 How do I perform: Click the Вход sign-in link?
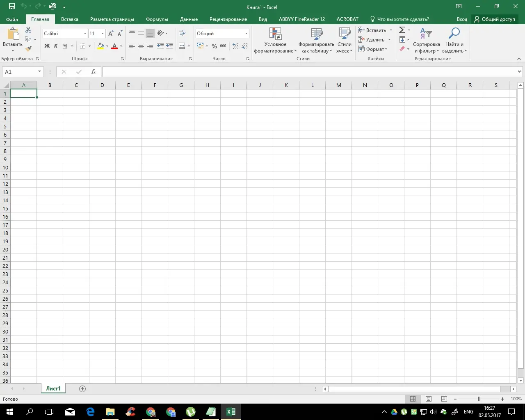[462, 19]
